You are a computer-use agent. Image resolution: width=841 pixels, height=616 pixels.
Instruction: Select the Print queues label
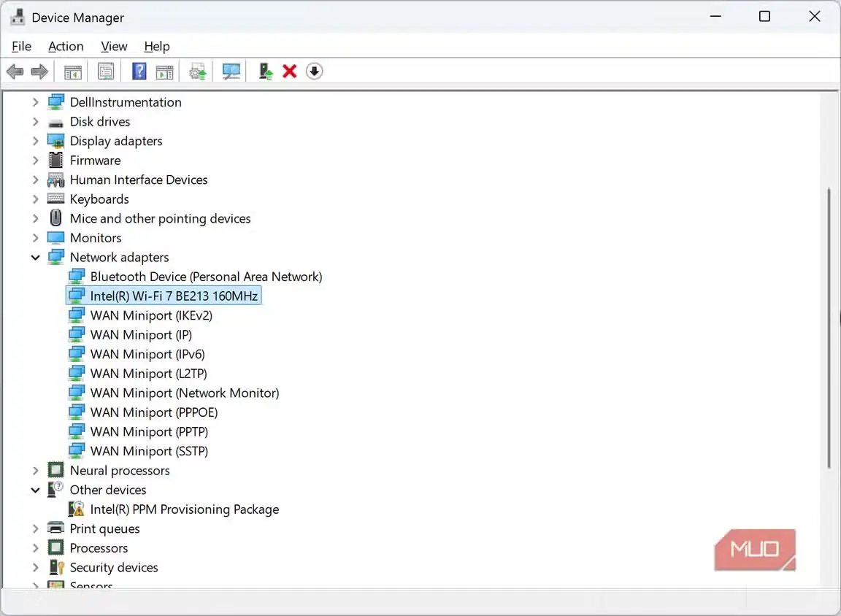click(104, 528)
